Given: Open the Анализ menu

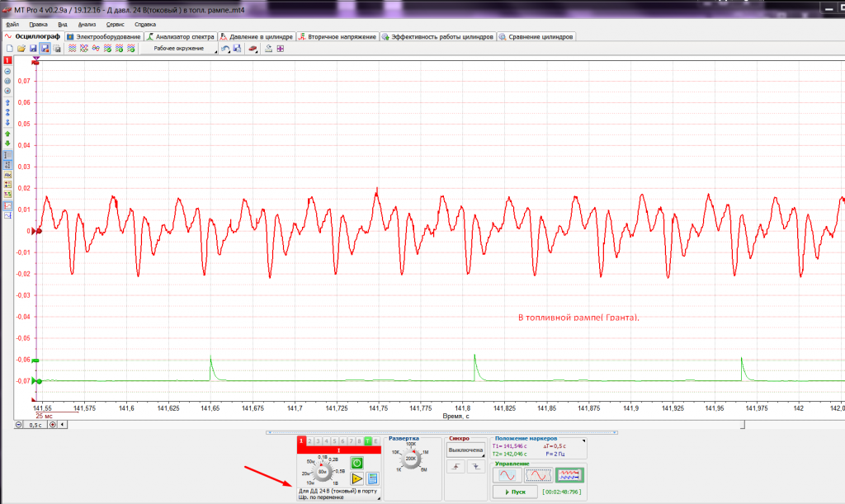Looking at the screenshot, I should [x=87, y=24].
